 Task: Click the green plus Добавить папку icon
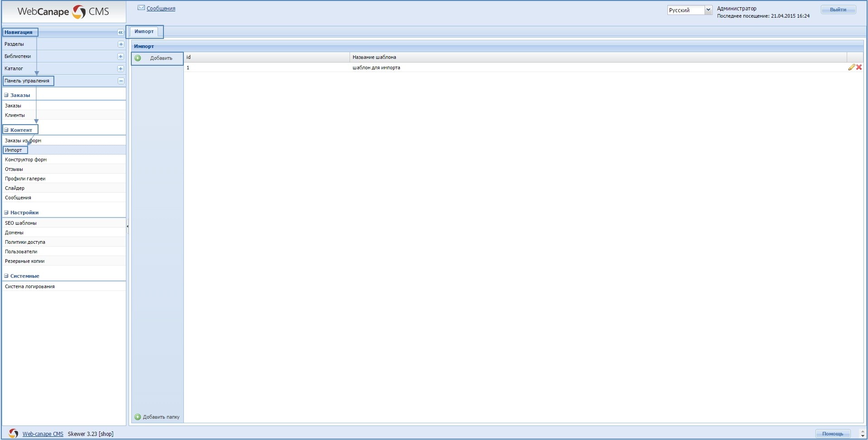point(138,417)
